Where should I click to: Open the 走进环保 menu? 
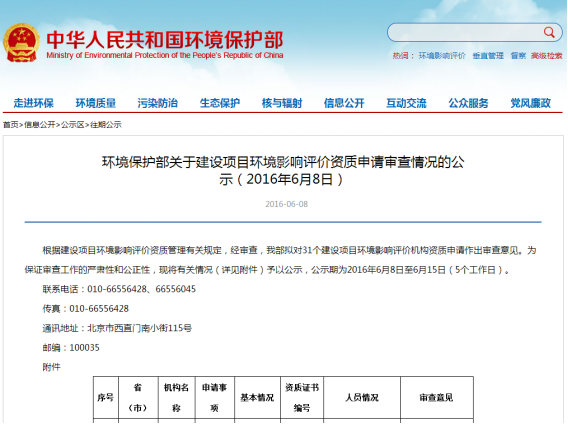[33, 103]
